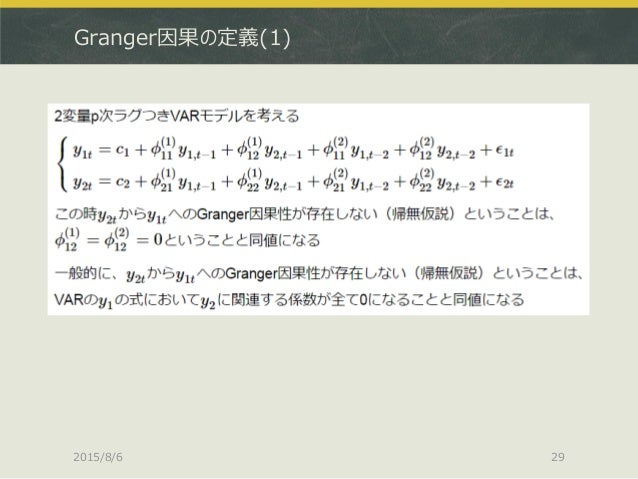This screenshot has height=479, width=638.
Task: Click the sentence starting 'この時'
Action: point(305,215)
